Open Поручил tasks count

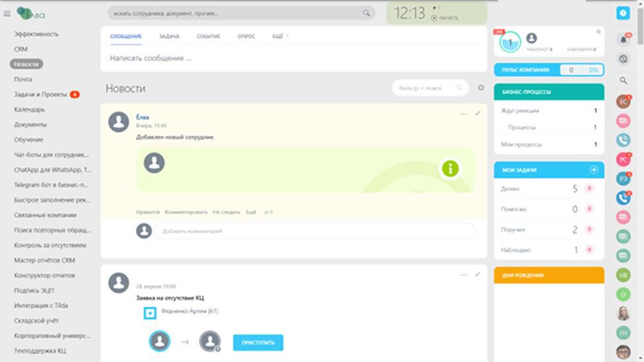point(575,230)
